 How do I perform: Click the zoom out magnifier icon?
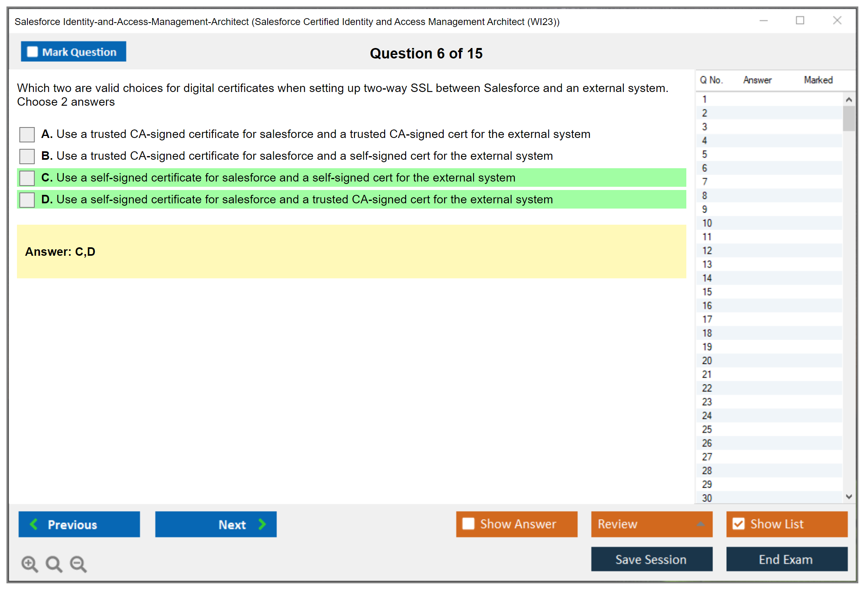pyautogui.click(x=78, y=564)
